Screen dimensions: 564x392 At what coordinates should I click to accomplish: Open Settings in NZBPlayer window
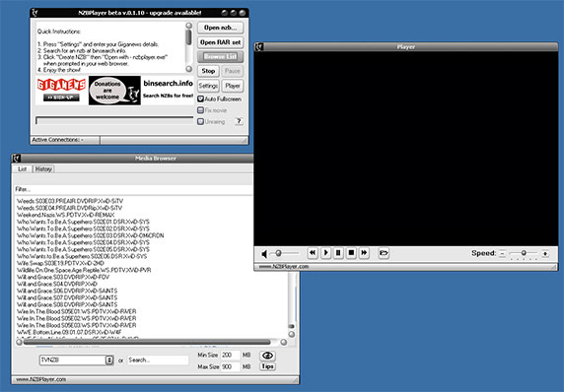[x=208, y=86]
